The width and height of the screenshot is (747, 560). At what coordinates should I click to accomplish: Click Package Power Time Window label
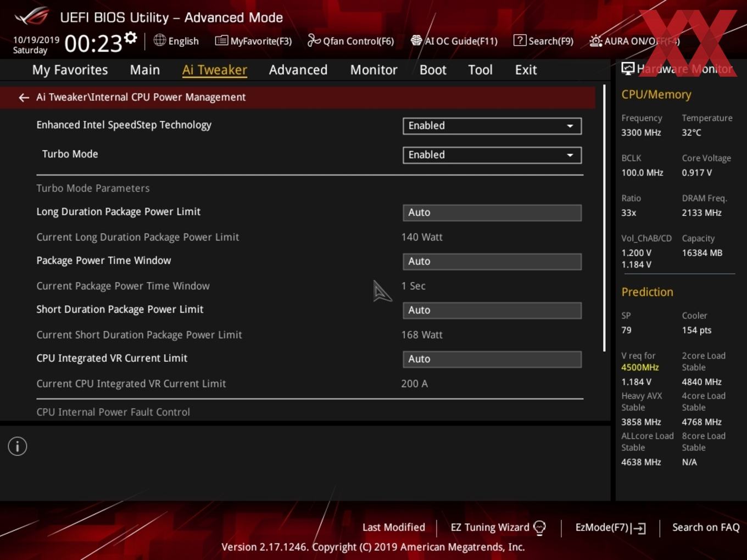coord(103,261)
